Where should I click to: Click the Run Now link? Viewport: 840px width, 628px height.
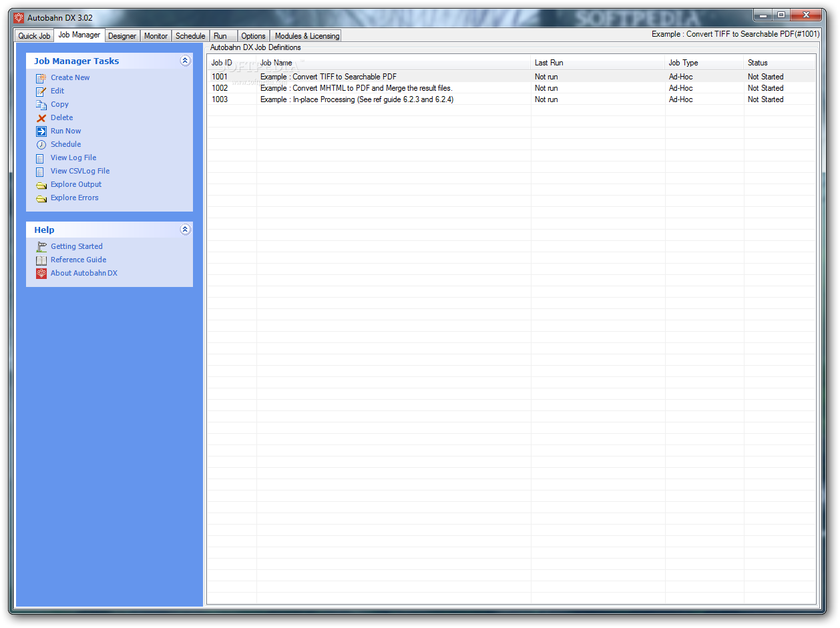65,131
